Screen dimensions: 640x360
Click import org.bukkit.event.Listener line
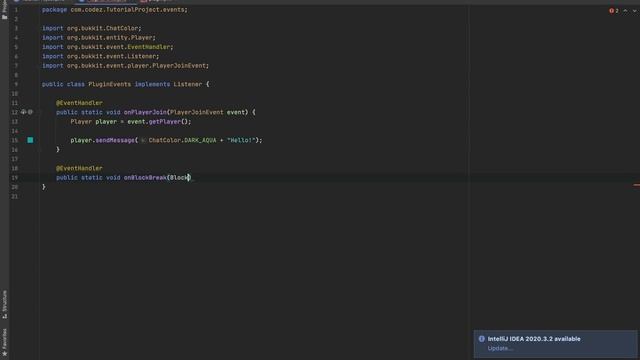point(100,56)
